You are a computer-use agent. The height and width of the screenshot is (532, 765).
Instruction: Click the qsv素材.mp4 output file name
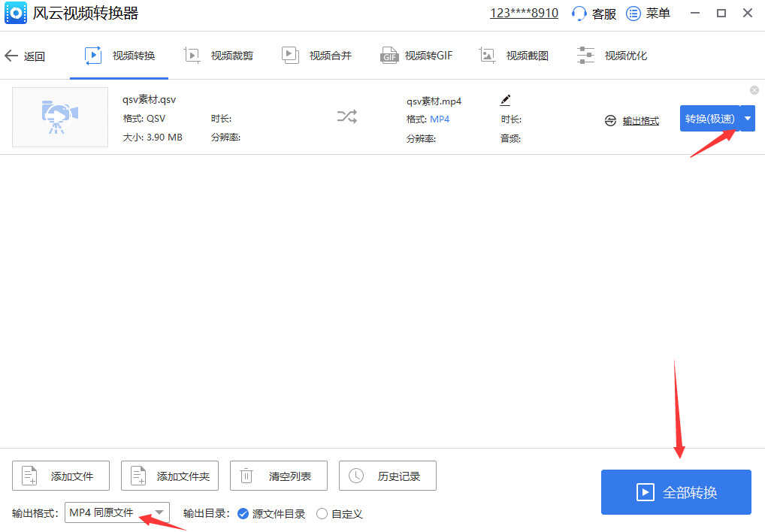434,101
